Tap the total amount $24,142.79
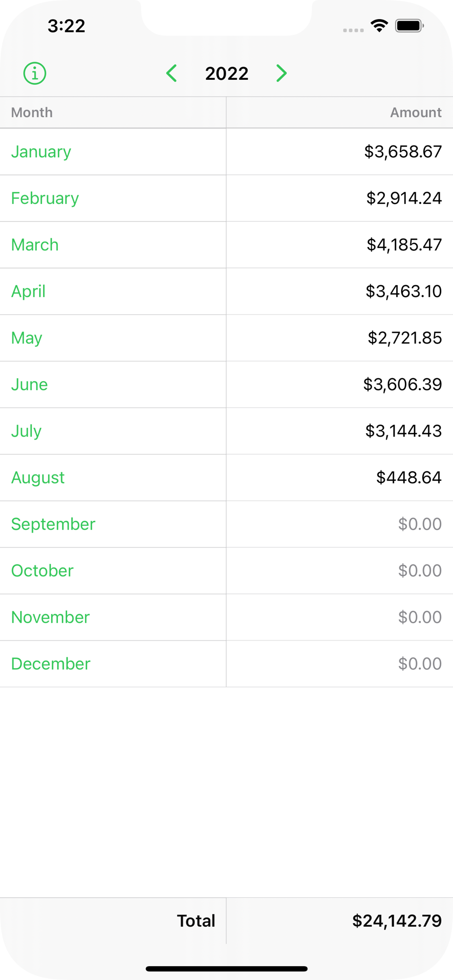453x980 pixels. [x=397, y=921]
